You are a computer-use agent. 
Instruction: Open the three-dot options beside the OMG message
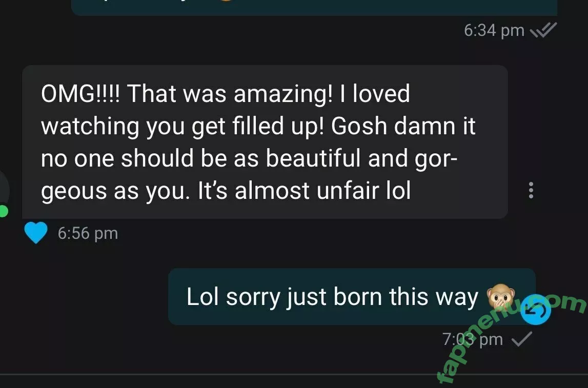531,190
